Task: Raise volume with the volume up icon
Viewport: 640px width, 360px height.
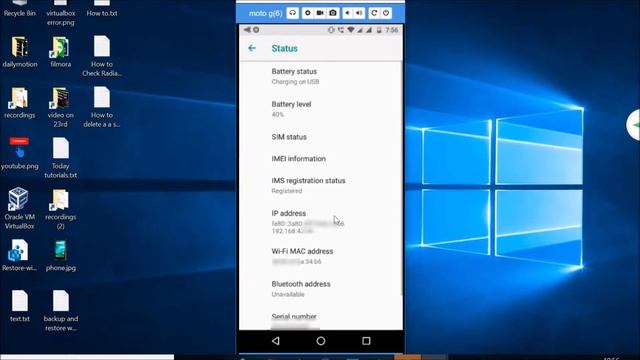Action: 359,13
